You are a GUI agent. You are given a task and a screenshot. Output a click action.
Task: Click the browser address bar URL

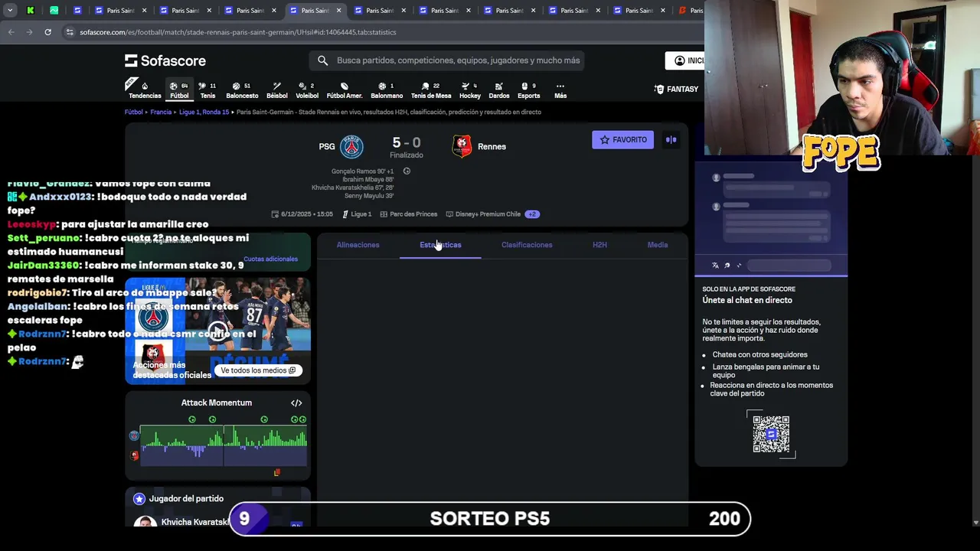coord(238,32)
